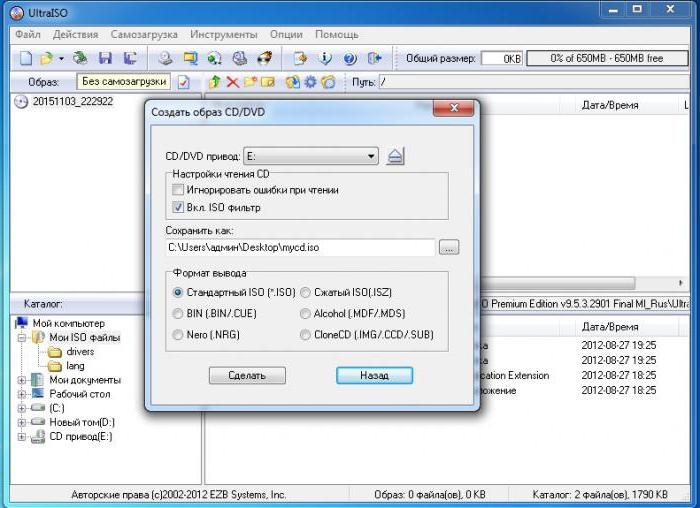Expand the Рабочий стол tree node
700x508 pixels.
21,394
